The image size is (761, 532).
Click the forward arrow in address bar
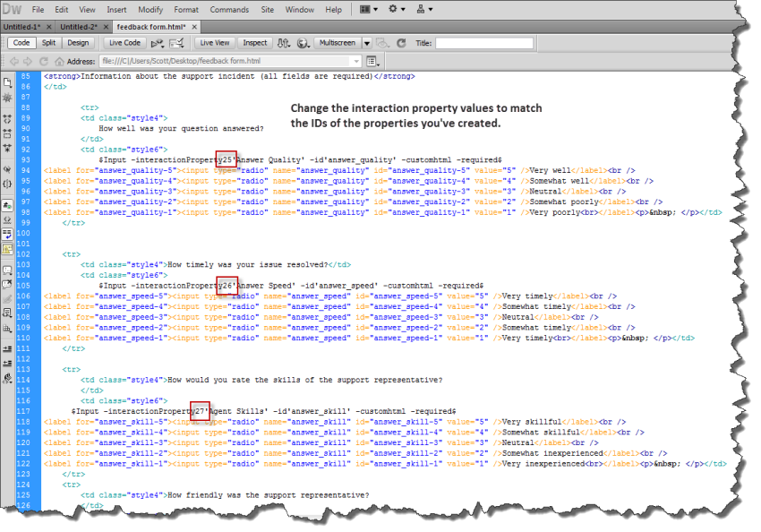pos(28,61)
